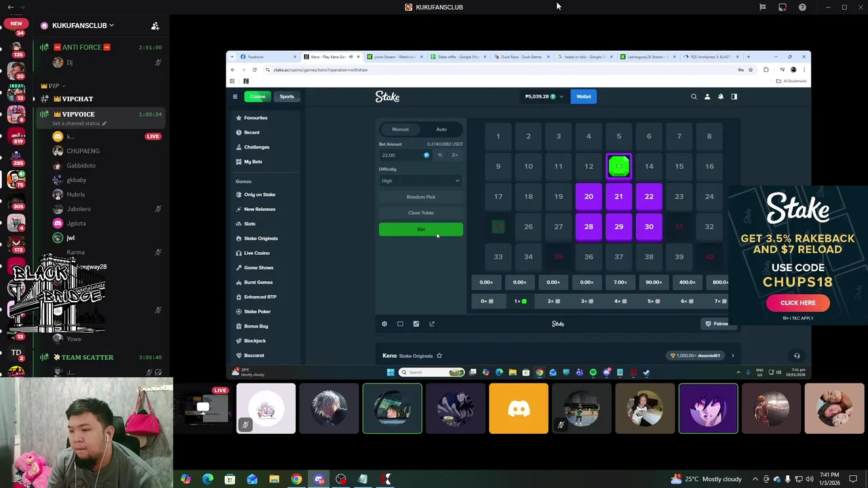Open All Bookmarks folder in Chrome
The image size is (868, 488).
791,81
